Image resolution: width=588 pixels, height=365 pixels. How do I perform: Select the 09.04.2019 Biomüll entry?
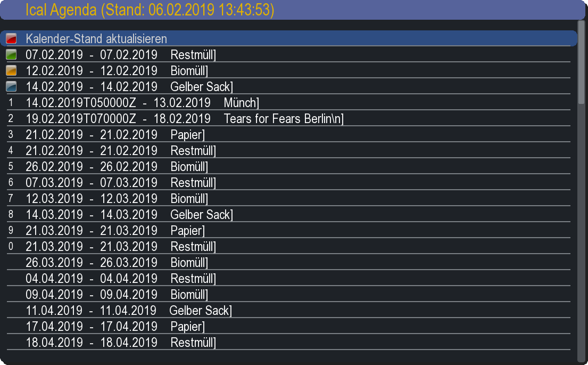pos(117,295)
